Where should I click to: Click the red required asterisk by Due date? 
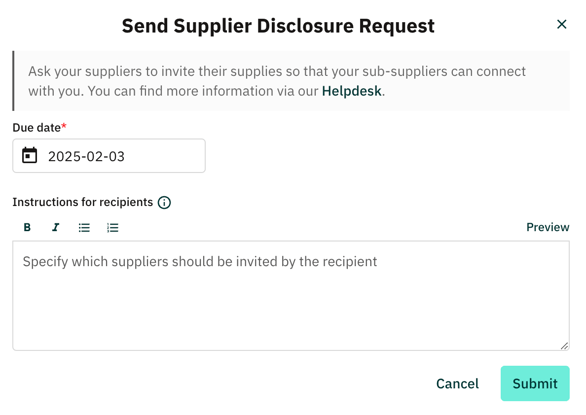point(64,126)
